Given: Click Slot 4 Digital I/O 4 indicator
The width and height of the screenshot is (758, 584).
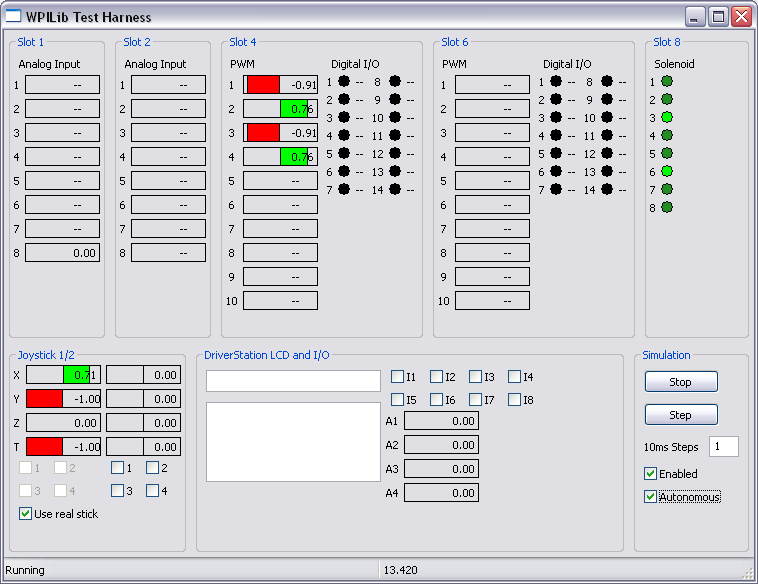Looking at the screenshot, I should pos(344,135).
